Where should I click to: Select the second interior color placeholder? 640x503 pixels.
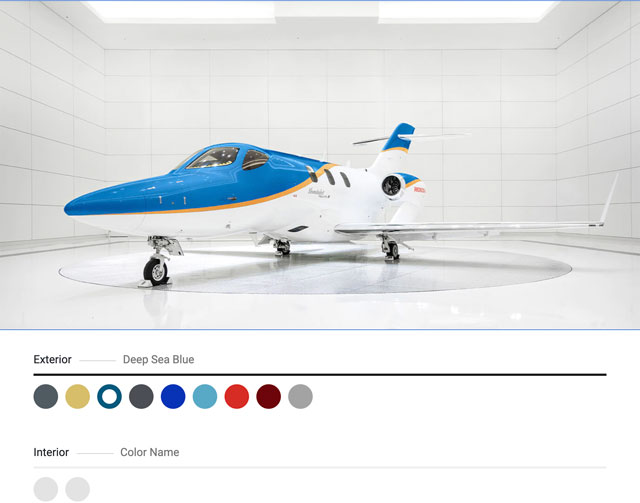point(78,489)
